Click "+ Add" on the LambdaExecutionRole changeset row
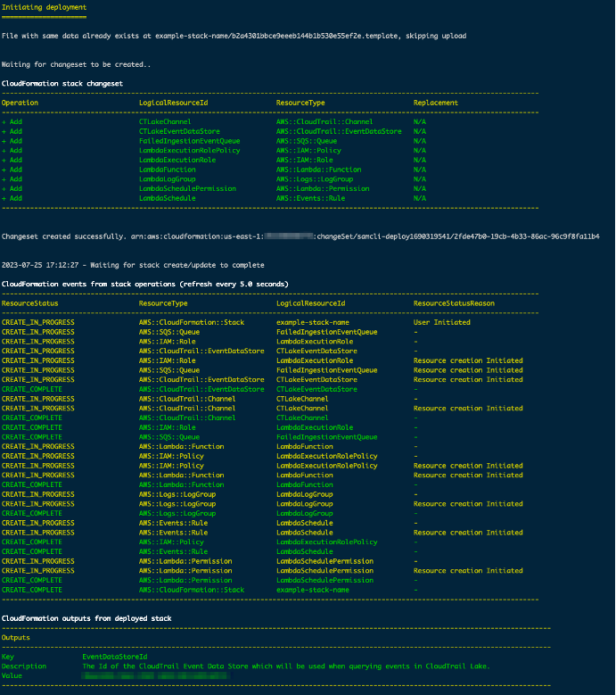This screenshot has height=695, width=616. [x=12, y=160]
